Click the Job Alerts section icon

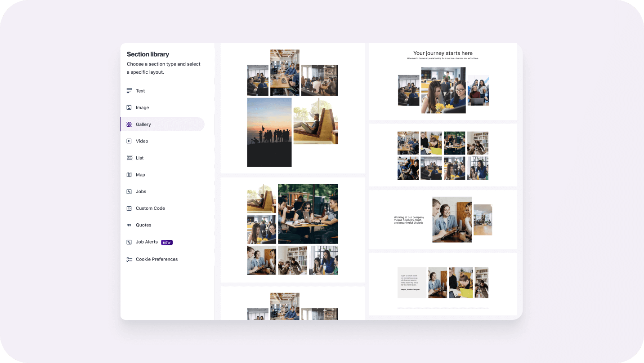(129, 242)
